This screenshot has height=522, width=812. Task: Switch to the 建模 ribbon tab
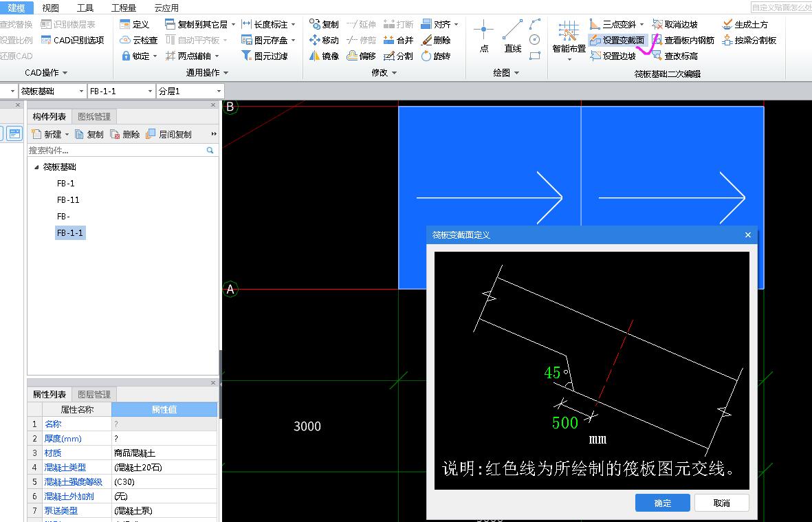coord(17,8)
